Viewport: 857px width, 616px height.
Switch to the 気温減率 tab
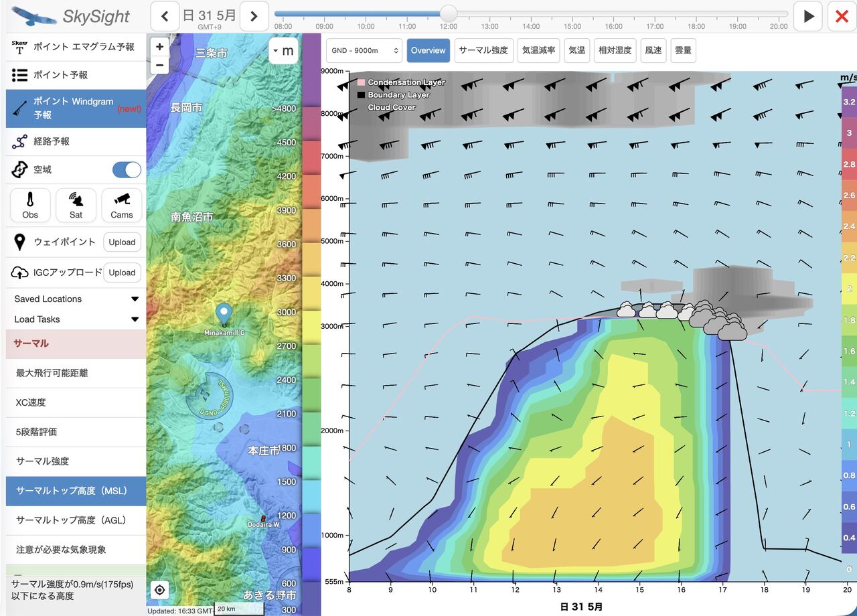[x=539, y=50]
